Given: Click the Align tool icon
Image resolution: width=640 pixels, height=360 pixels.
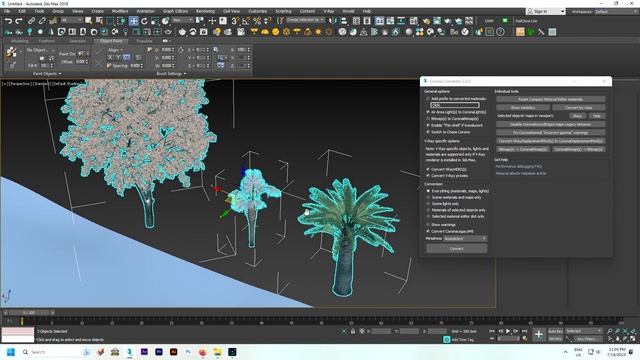Looking at the screenshot, I should 344,20.
